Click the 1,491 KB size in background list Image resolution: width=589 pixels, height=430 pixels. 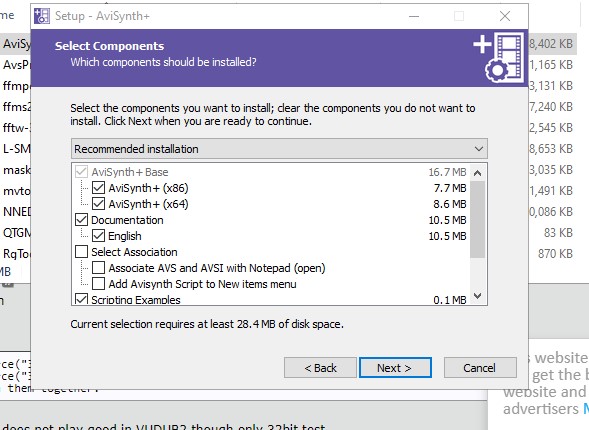coord(551,191)
